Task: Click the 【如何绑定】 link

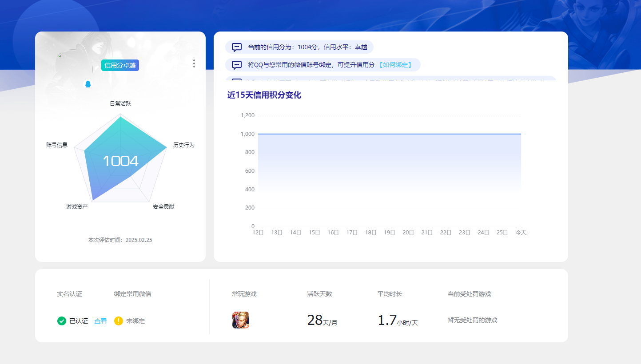Action: (x=395, y=65)
